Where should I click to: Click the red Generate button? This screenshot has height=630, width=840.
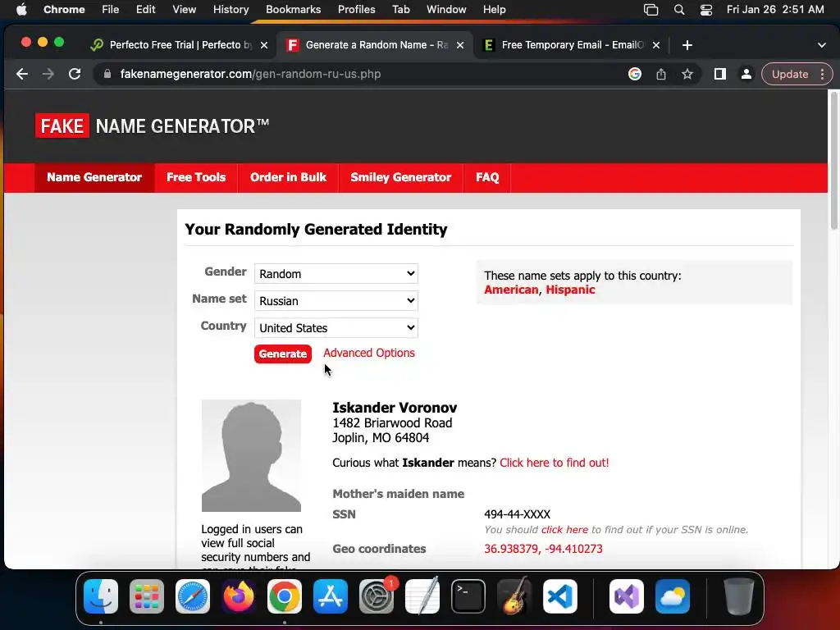(x=283, y=354)
